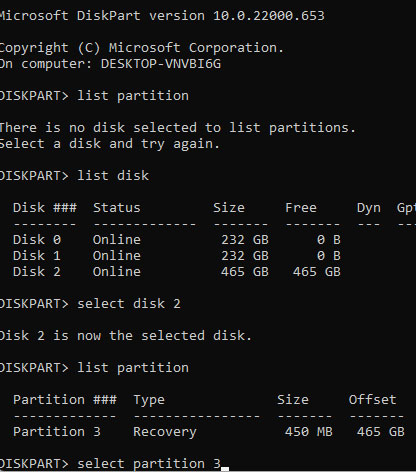Select the Partition 3 Recovery row

[x=209, y=432]
